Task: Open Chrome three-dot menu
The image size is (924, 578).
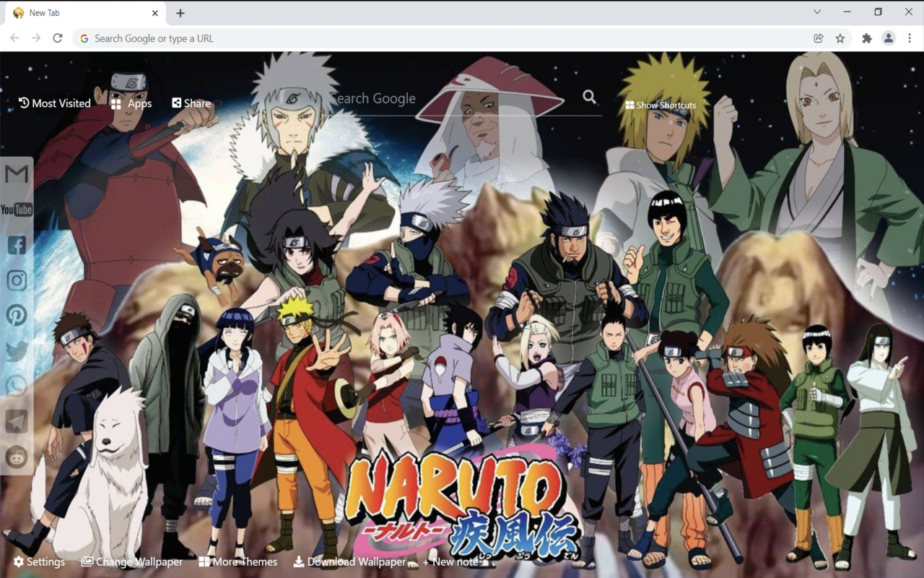Action: 910,38
